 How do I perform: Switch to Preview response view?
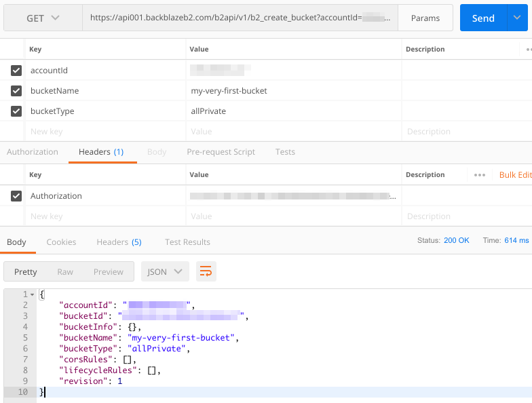[x=109, y=271]
